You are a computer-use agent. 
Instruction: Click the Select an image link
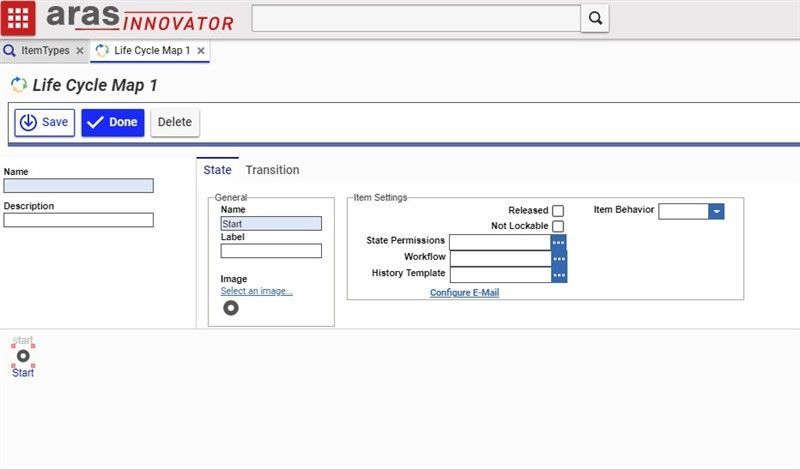tap(256, 291)
